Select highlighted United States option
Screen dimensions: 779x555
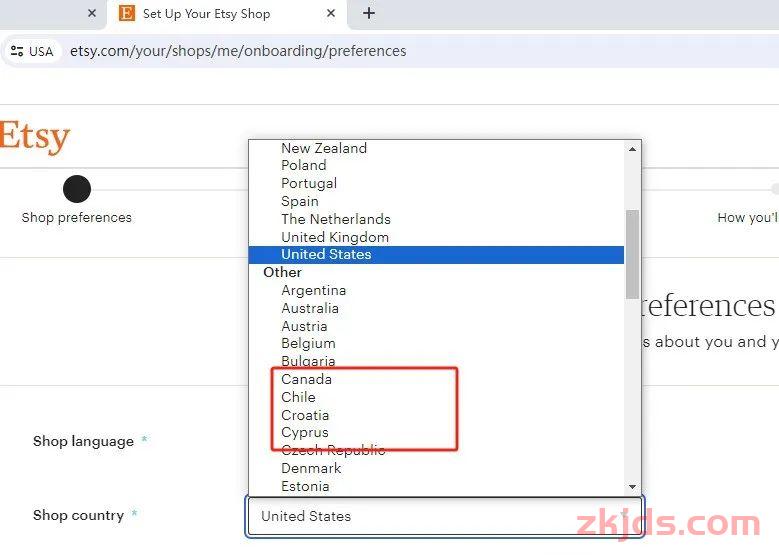(436, 254)
